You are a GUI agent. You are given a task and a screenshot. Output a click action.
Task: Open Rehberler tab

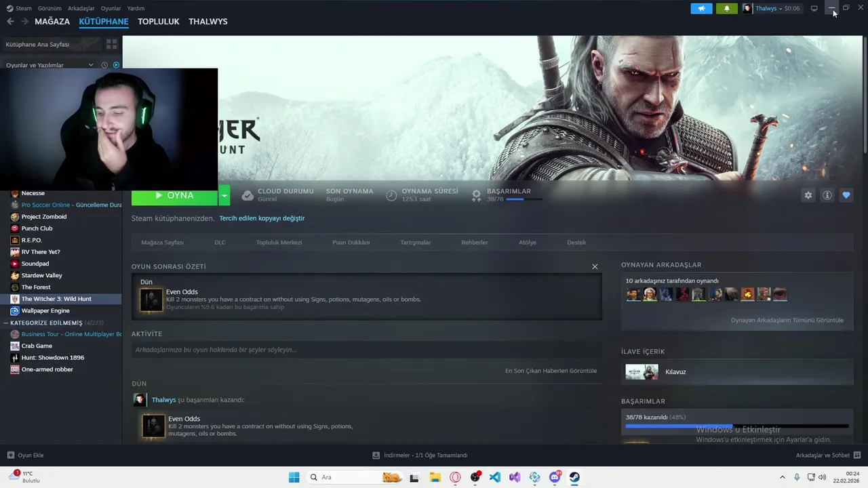tap(475, 242)
